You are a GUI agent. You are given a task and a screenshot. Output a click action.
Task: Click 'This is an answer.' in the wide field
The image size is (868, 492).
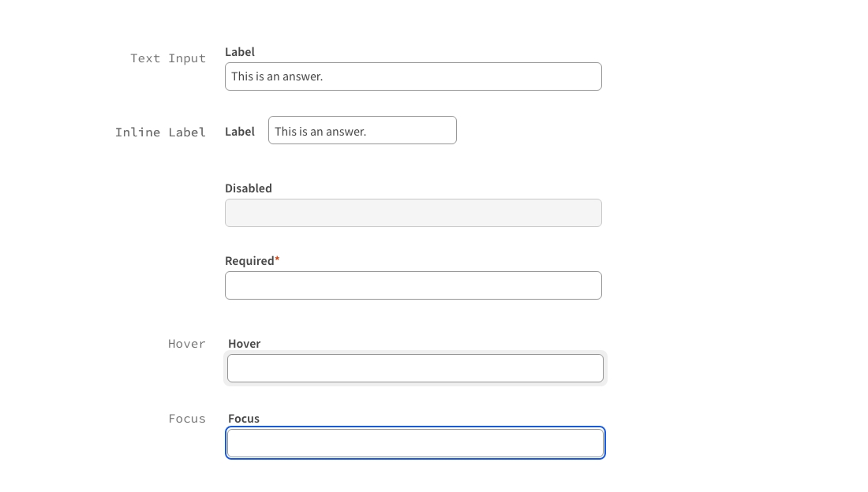click(277, 76)
